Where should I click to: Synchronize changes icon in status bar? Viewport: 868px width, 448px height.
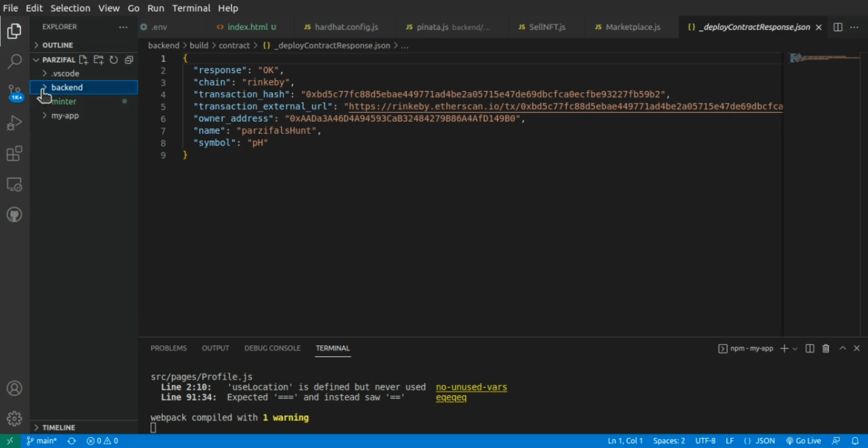[71, 441]
